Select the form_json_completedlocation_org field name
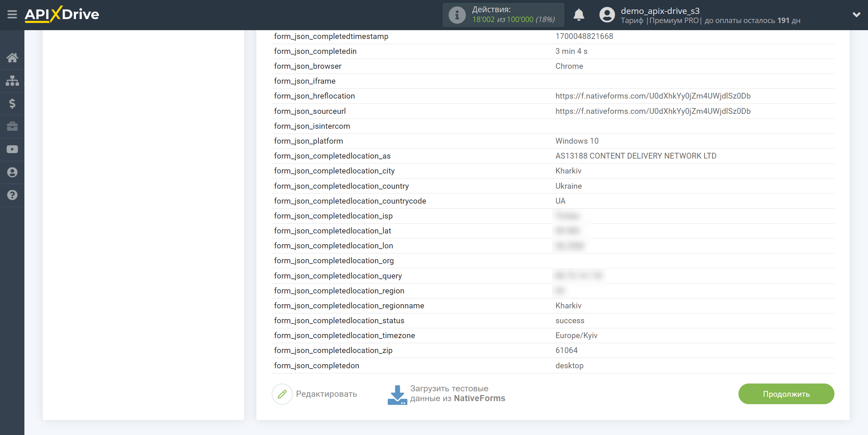The height and width of the screenshot is (435, 868). click(334, 261)
